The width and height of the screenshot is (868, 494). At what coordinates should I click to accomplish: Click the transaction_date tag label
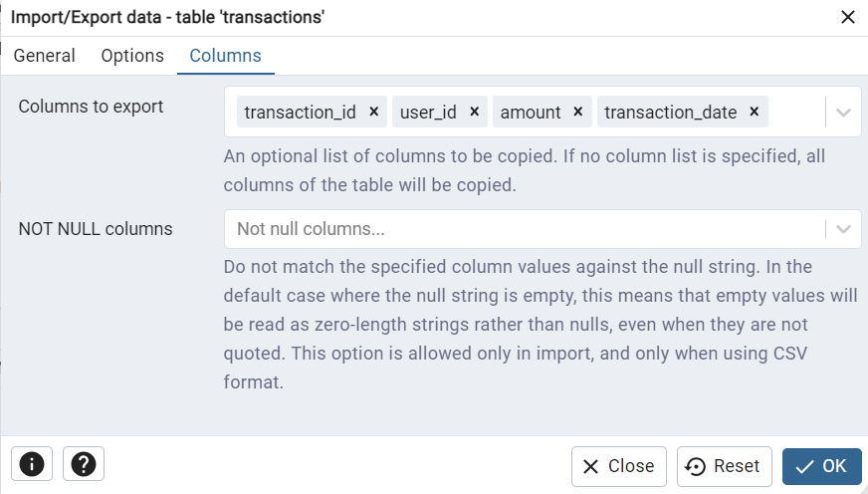click(x=670, y=113)
